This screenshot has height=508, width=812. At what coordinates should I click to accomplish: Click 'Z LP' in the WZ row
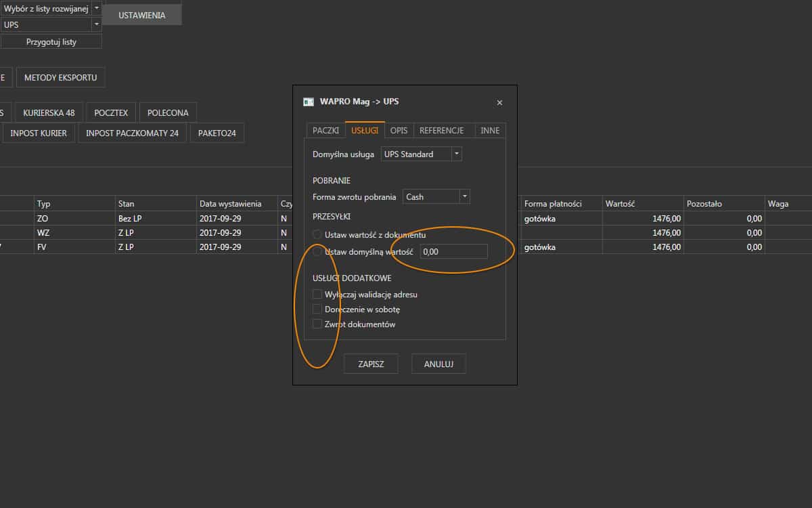[x=156, y=233]
